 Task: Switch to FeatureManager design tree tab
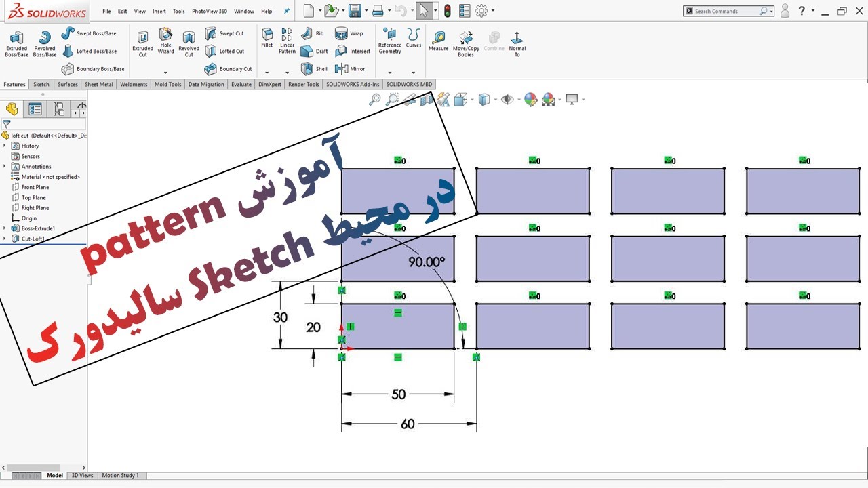point(12,109)
